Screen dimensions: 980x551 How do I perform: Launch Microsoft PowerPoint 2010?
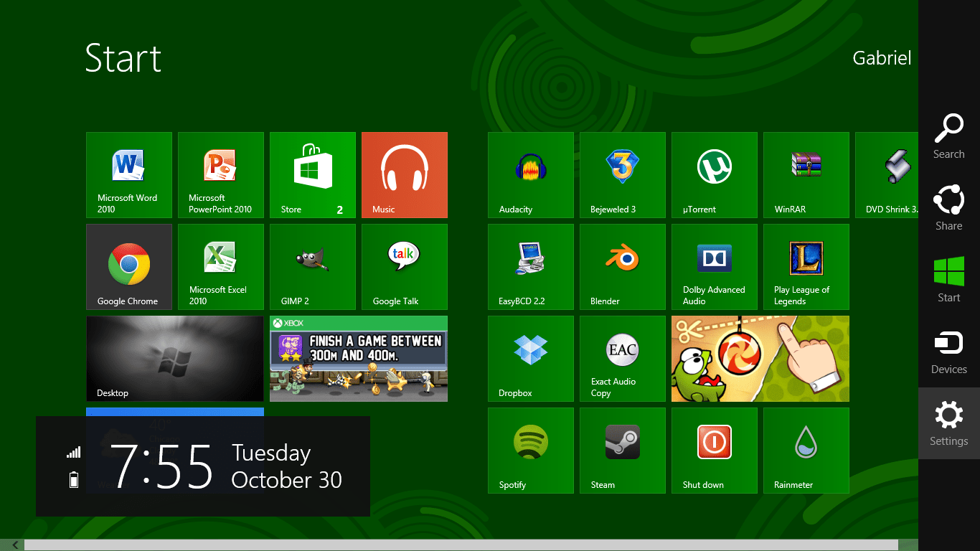click(221, 175)
